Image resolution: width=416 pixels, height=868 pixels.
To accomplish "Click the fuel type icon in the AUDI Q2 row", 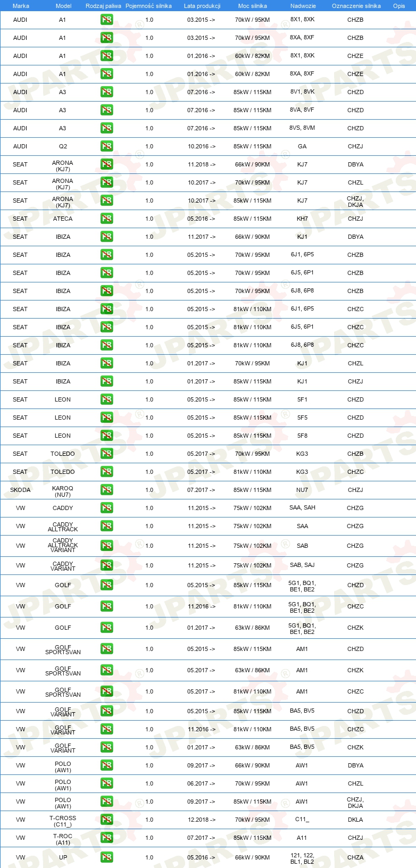I will 106,146.
